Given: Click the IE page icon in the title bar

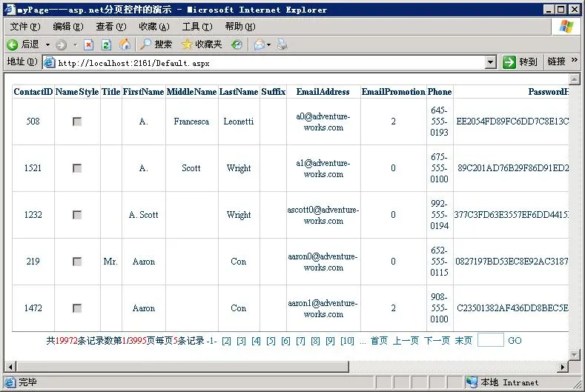Looking at the screenshot, I should point(10,10).
